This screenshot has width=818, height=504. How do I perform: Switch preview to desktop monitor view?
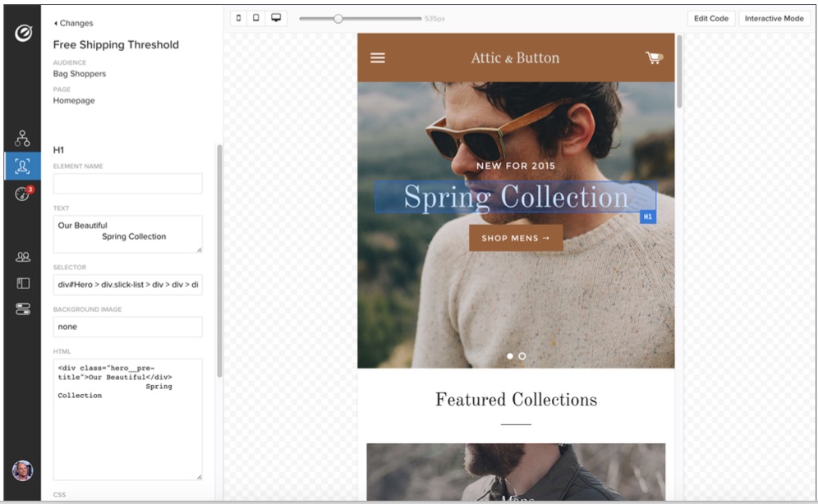pos(276,18)
